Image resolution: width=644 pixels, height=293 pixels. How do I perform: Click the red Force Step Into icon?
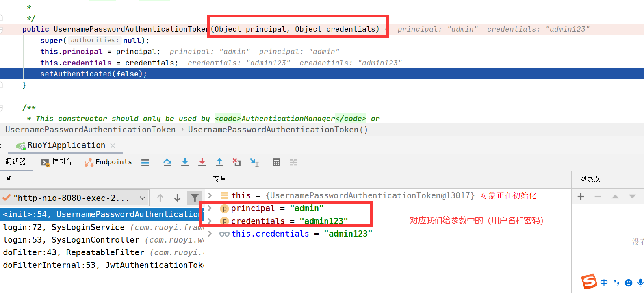click(x=202, y=162)
